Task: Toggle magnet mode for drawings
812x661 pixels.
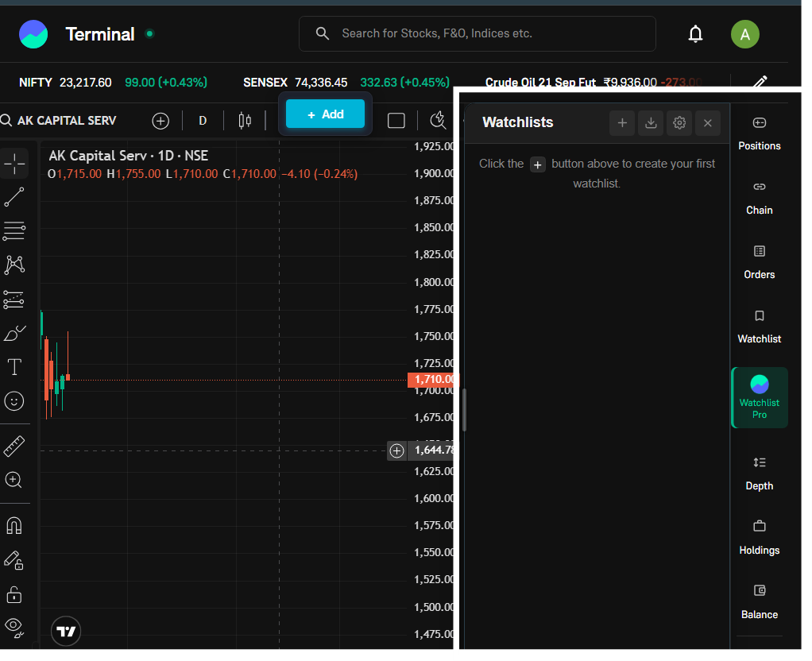Action: click(x=14, y=526)
